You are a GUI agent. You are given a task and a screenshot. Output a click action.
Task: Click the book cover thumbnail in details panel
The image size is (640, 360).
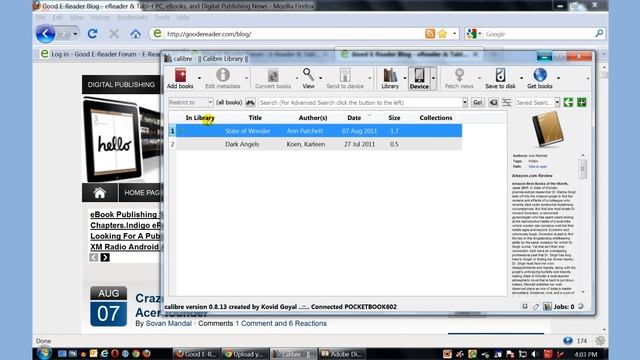tap(548, 130)
